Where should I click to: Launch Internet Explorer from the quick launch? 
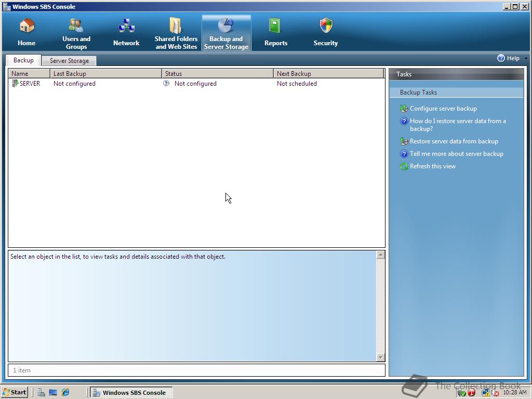(65, 393)
